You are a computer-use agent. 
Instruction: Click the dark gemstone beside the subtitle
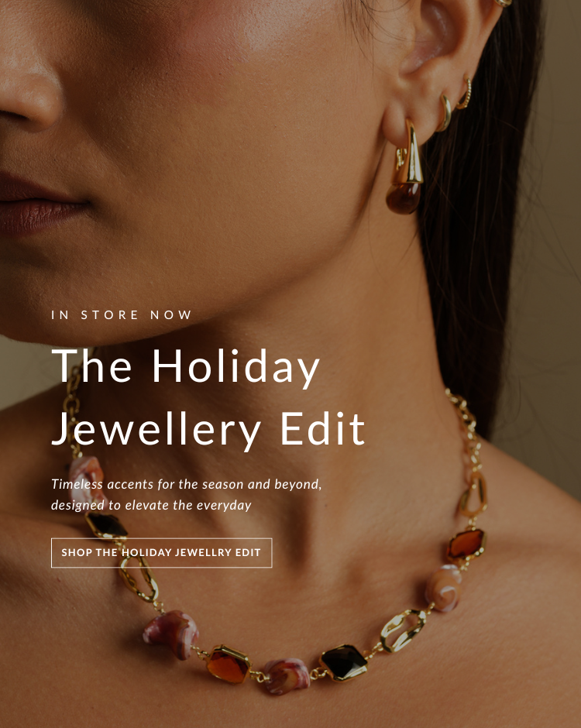coord(106,526)
